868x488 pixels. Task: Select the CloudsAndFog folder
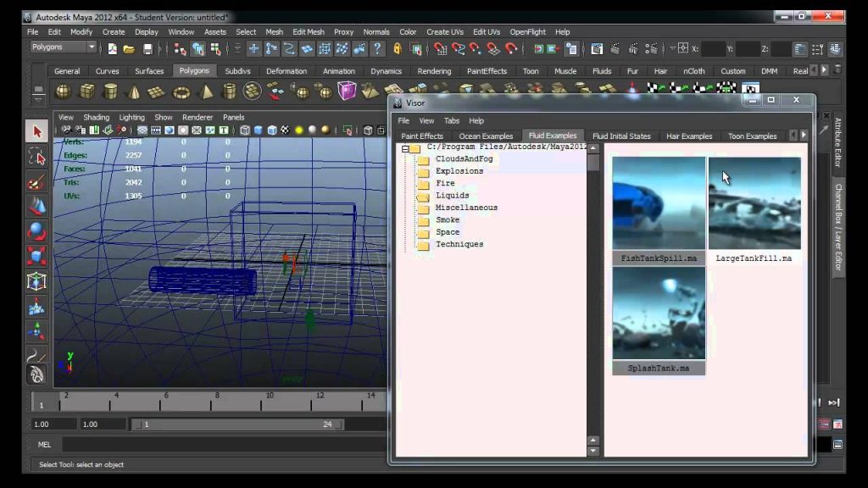tap(464, 158)
